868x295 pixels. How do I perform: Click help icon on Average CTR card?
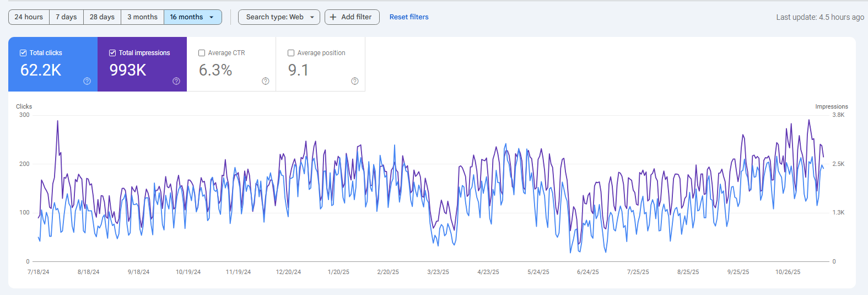tap(266, 81)
